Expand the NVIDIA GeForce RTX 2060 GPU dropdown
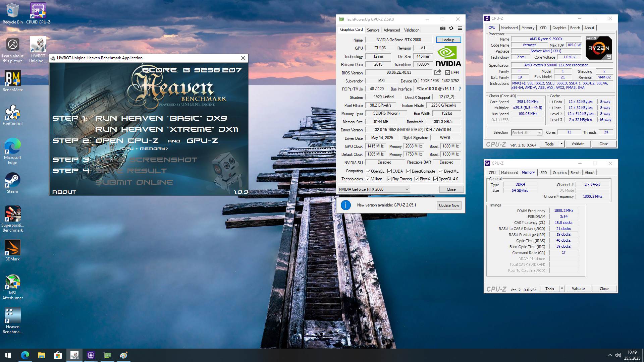The image size is (644, 362). tap(374, 189)
